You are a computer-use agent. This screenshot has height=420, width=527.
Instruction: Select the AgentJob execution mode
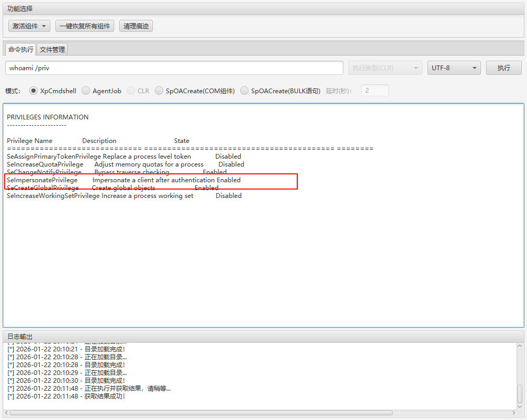(x=85, y=90)
